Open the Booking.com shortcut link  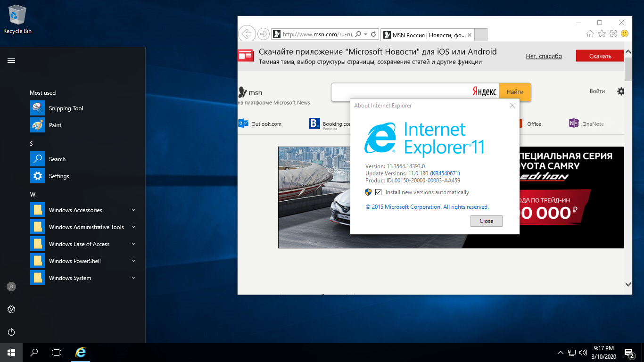330,124
